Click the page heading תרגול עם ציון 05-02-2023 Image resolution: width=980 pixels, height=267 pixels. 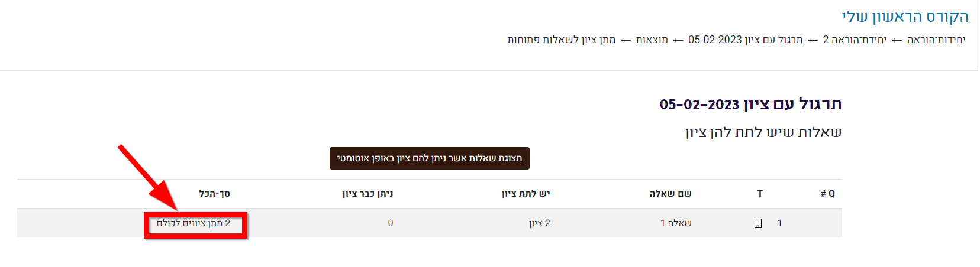pos(750,105)
